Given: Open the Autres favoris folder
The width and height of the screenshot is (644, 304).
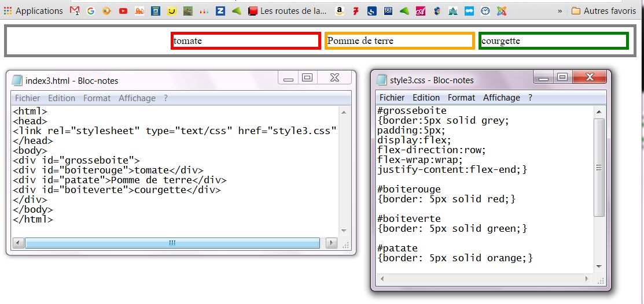Looking at the screenshot, I should click(x=603, y=10).
